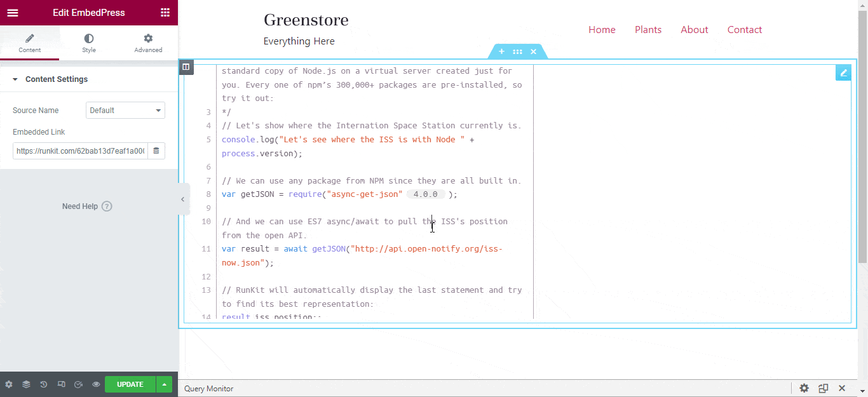Switch to the Style tab
This screenshot has width=868, height=397.
tap(89, 44)
